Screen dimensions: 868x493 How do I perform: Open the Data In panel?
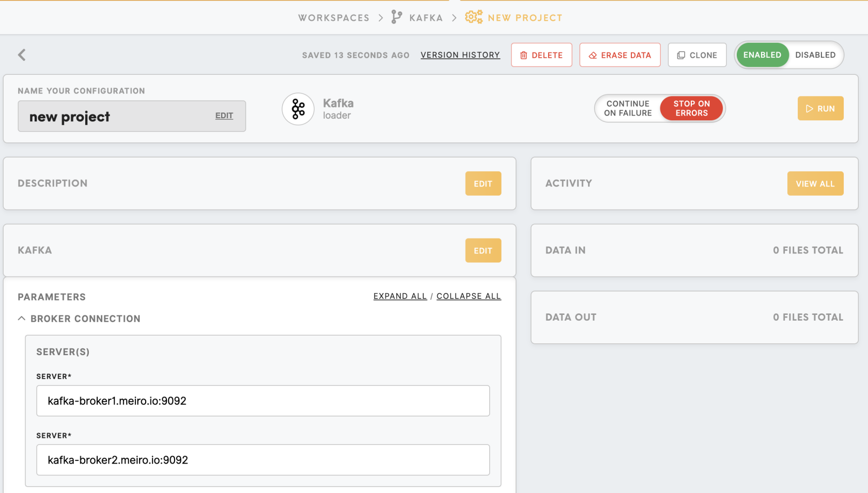tap(694, 250)
